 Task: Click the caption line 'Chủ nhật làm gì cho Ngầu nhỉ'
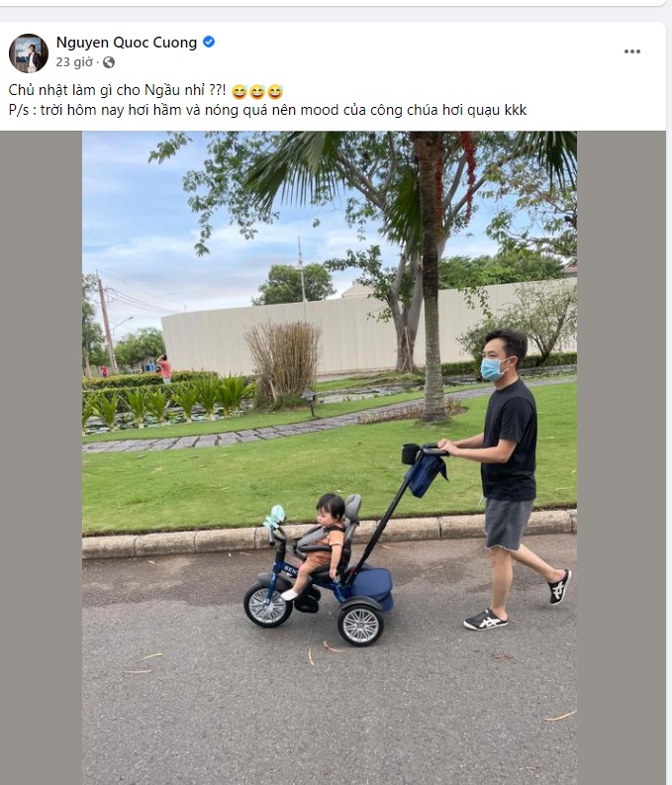pos(107,91)
